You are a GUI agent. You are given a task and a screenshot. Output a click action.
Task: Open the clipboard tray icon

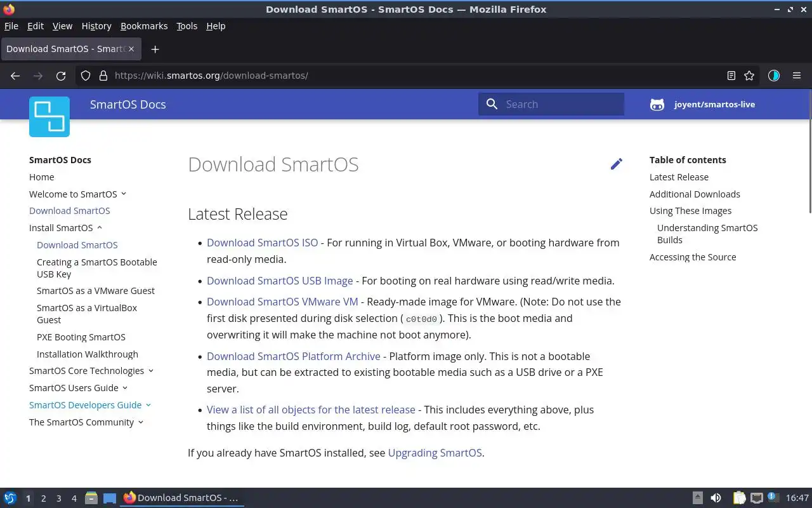click(740, 498)
